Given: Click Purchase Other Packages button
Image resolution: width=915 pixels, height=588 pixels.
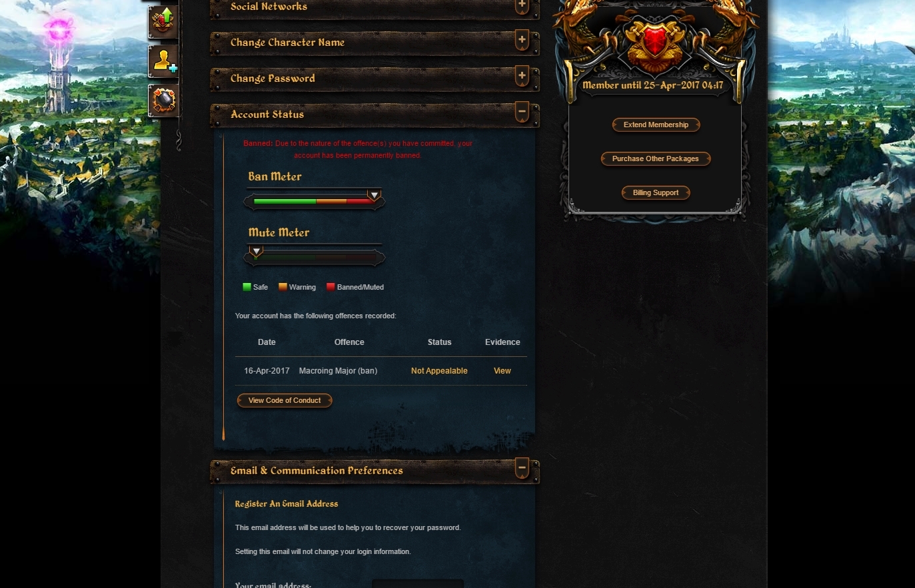Looking at the screenshot, I should (x=656, y=158).
